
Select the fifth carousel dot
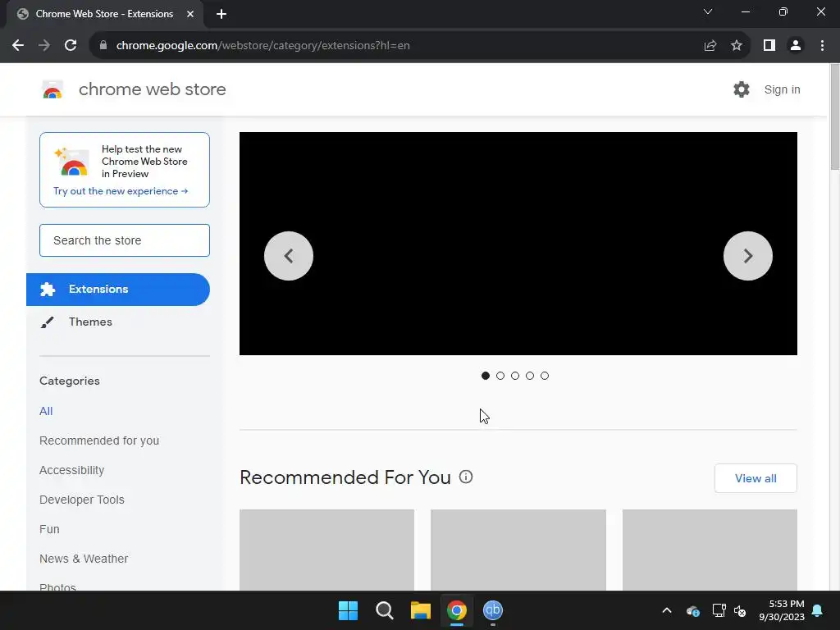tap(545, 376)
